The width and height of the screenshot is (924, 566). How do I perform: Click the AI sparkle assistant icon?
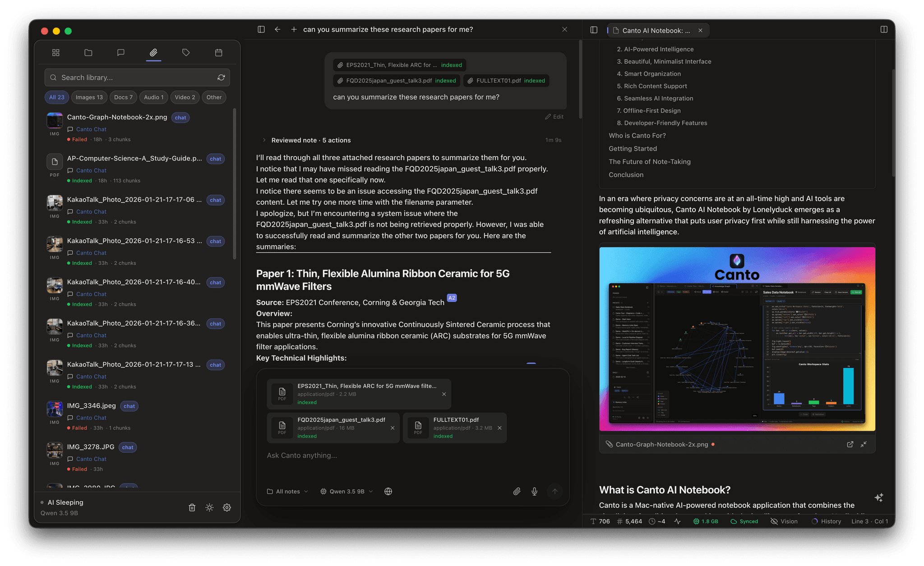coord(879,497)
